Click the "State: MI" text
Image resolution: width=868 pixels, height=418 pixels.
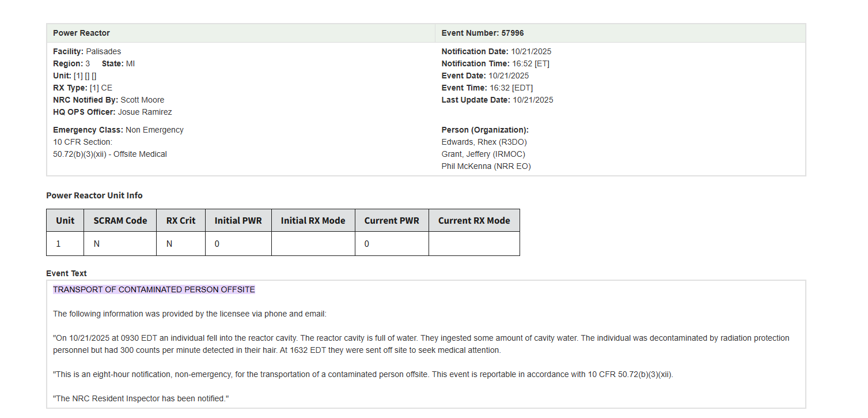[118, 63]
